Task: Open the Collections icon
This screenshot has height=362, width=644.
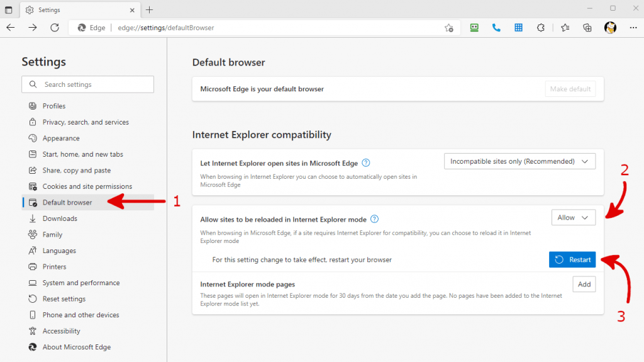Action: pyautogui.click(x=587, y=28)
